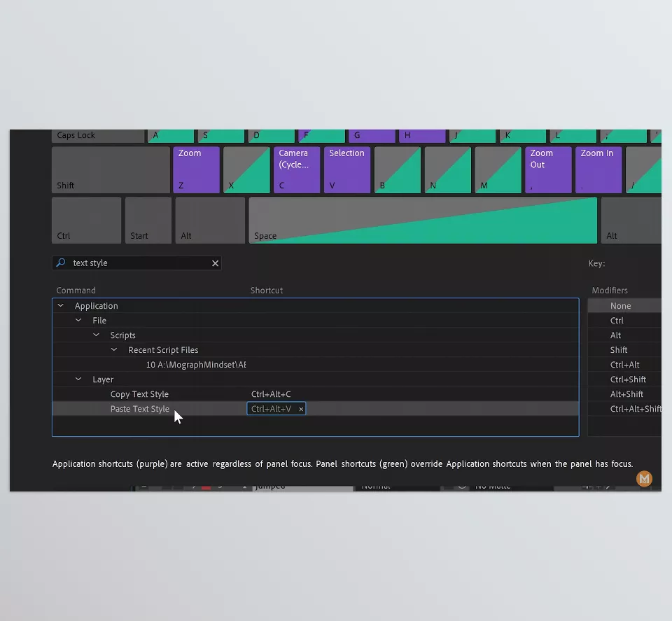Viewport: 672px width, 621px height.
Task: Click the Space bar key
Action: 423,221
